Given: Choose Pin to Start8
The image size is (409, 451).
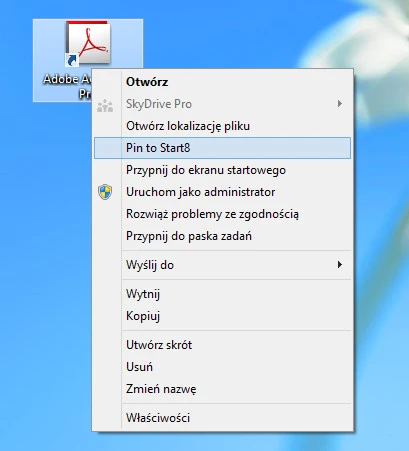Looking at the screenshot, I should pos(222,148).
